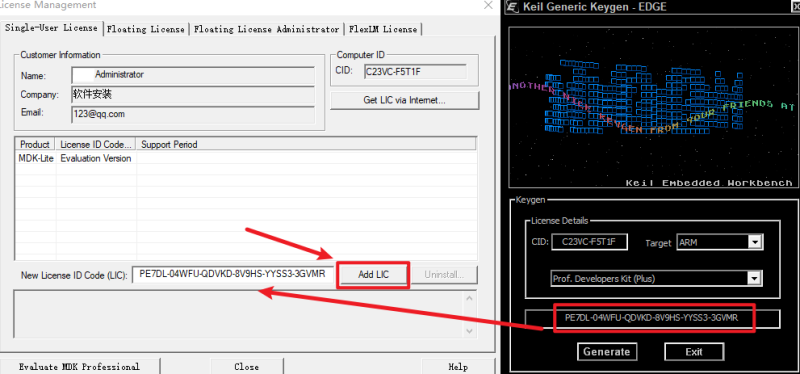Click Exit in the Keil keygen
The image size is (800, 374).
click(x=694, y=352)
